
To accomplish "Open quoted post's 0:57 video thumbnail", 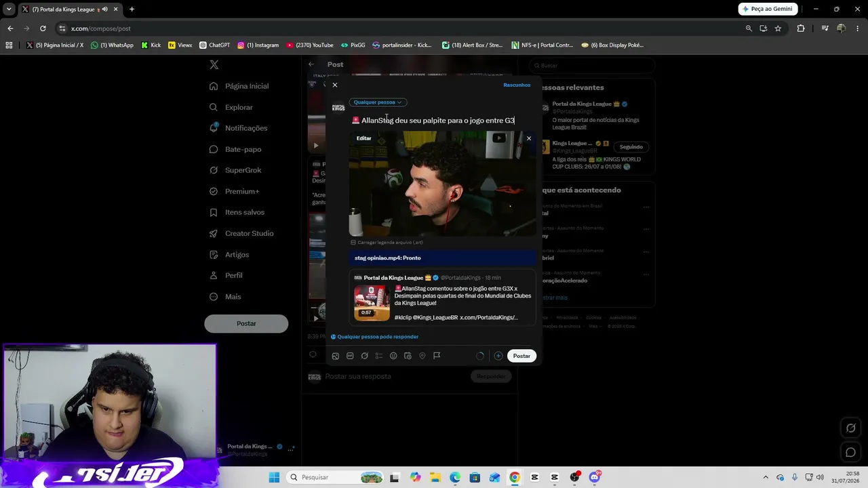I will tap(372, 303).
